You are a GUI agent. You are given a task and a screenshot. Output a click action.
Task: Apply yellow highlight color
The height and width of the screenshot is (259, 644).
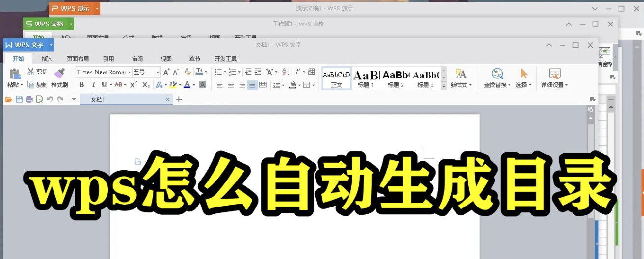tap(173, 85)
